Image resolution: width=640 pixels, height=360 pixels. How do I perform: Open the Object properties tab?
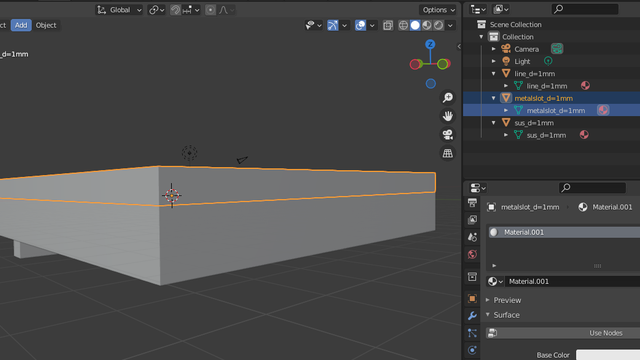(473, 298)
